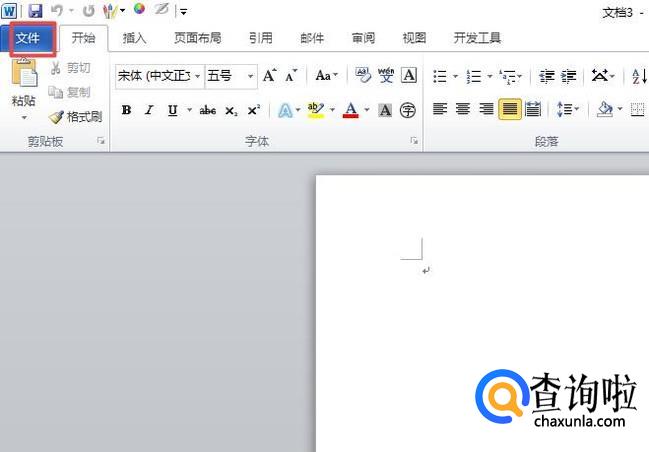The width and height of the screenshot is (649, 452).
Task: Click Increase Indent icon
Action: coord(569,76)
